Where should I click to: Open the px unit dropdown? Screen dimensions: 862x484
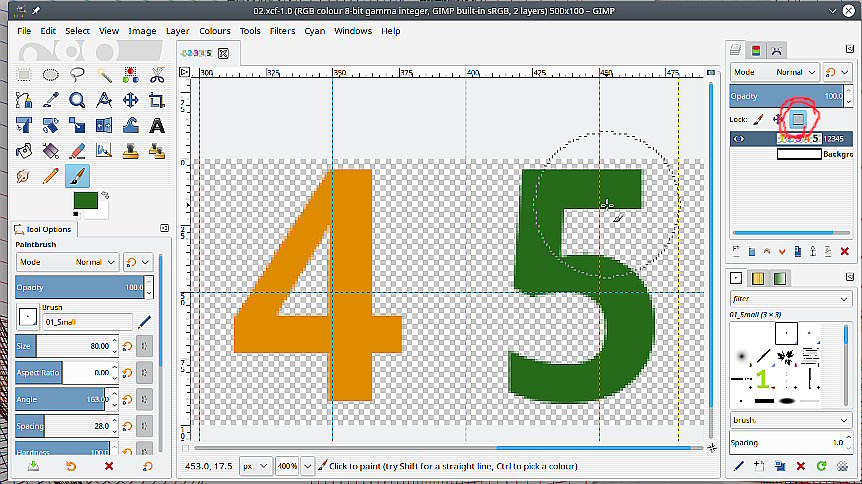(x=255, y=466)
